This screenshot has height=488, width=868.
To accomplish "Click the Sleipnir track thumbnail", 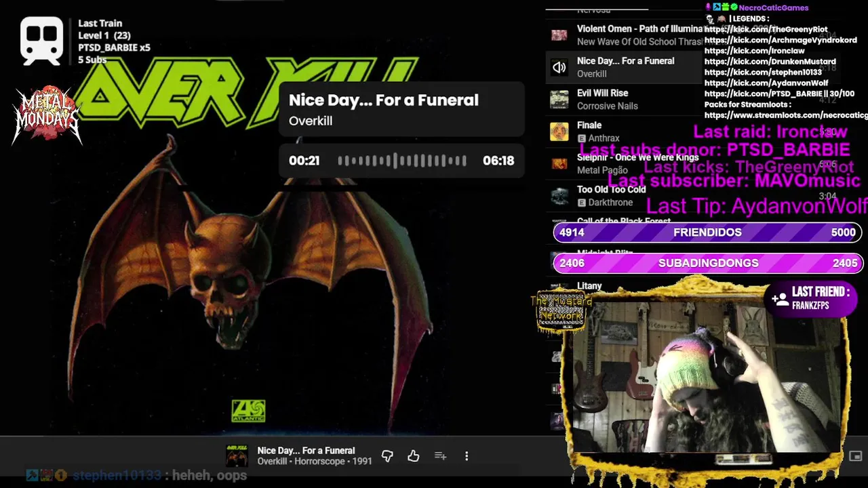I will (x=559, y=163).
